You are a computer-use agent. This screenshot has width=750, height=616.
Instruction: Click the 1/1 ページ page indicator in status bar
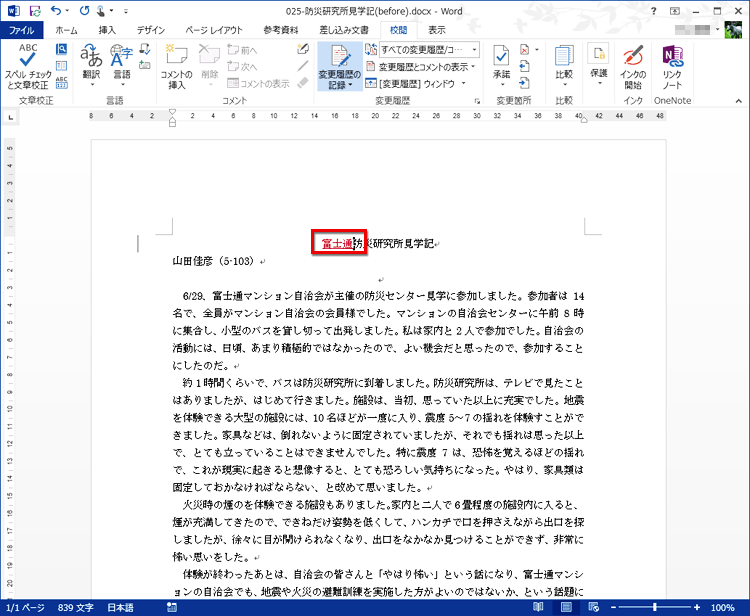point(25,607)
